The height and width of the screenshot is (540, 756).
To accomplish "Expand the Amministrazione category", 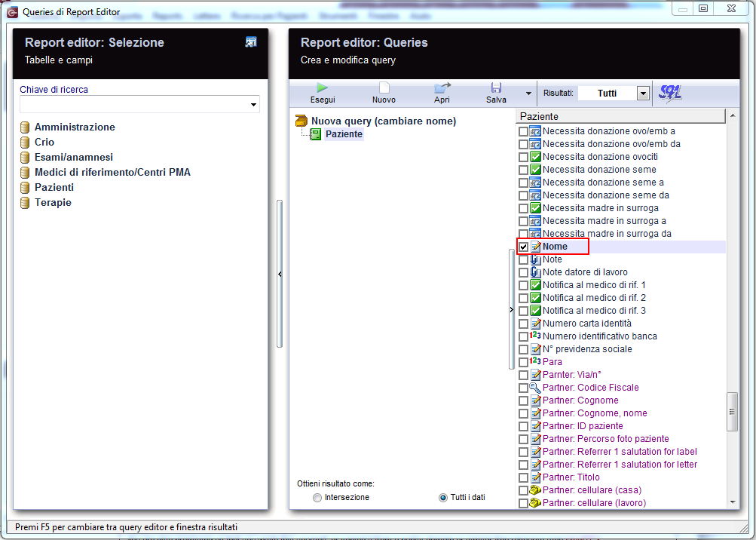I will [x=75, y=127].
